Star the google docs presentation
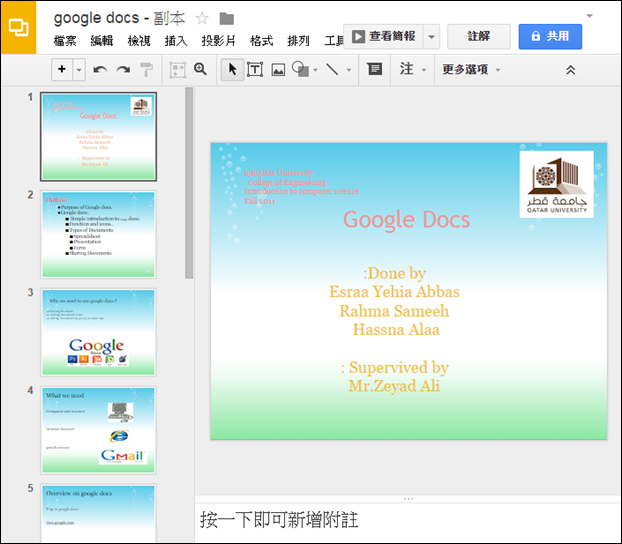Screen dimensions: 622x544 pos(202,18)
